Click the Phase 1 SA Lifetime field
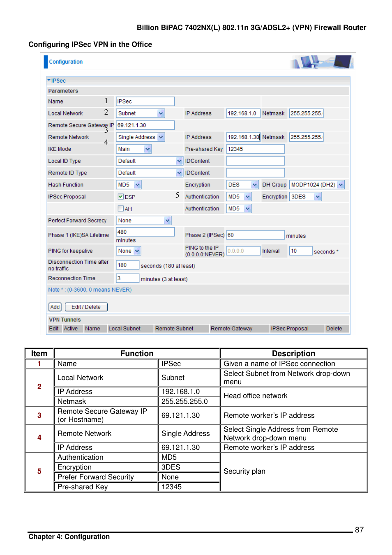Image resolution: width=392 pixels, height=555 pixels. pos(145,232)
